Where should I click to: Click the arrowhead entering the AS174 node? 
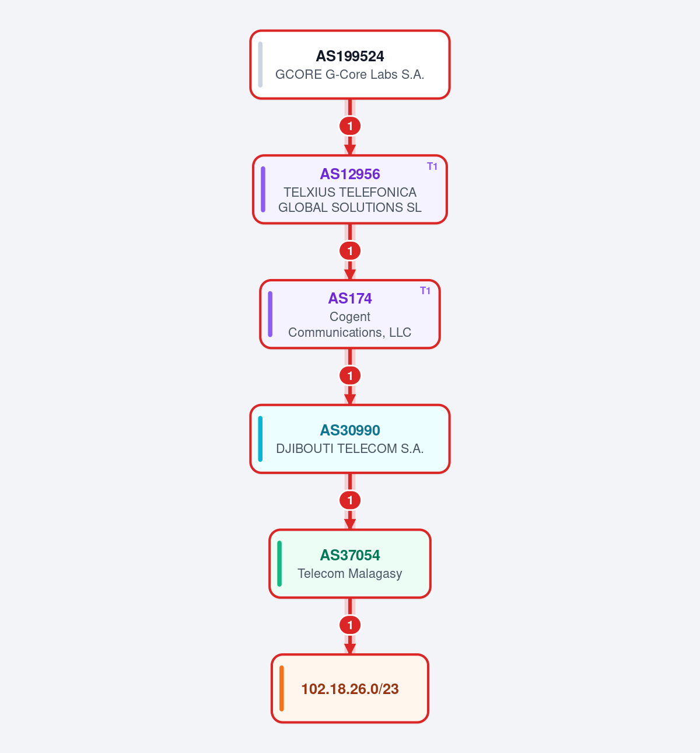tap(350, 274)
